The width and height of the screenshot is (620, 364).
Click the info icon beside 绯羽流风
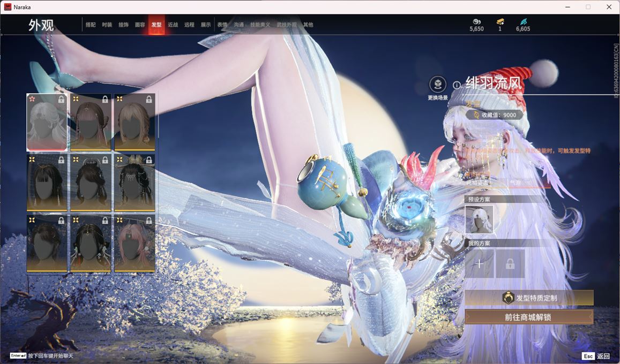(x=457, y=85)
